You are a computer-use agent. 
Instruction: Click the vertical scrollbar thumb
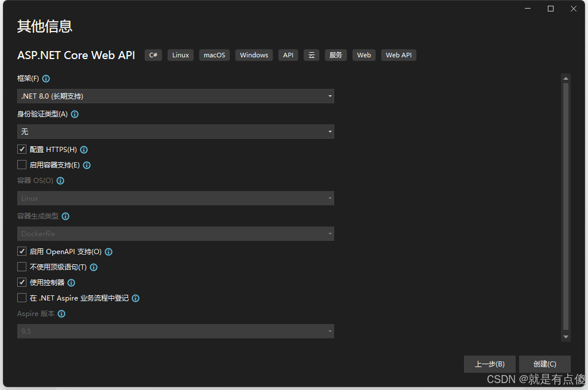point(566,206)
